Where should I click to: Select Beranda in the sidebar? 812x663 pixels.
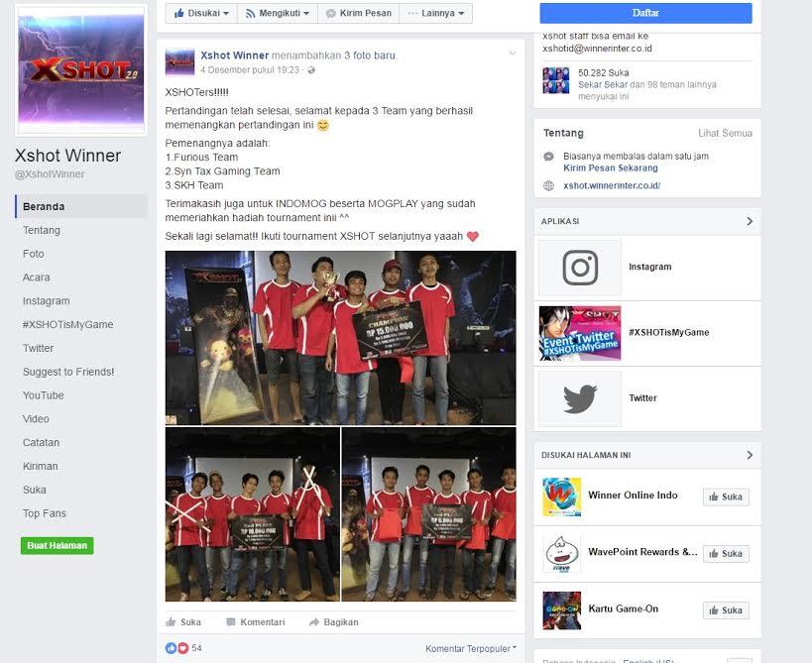[x=81, y=206]
